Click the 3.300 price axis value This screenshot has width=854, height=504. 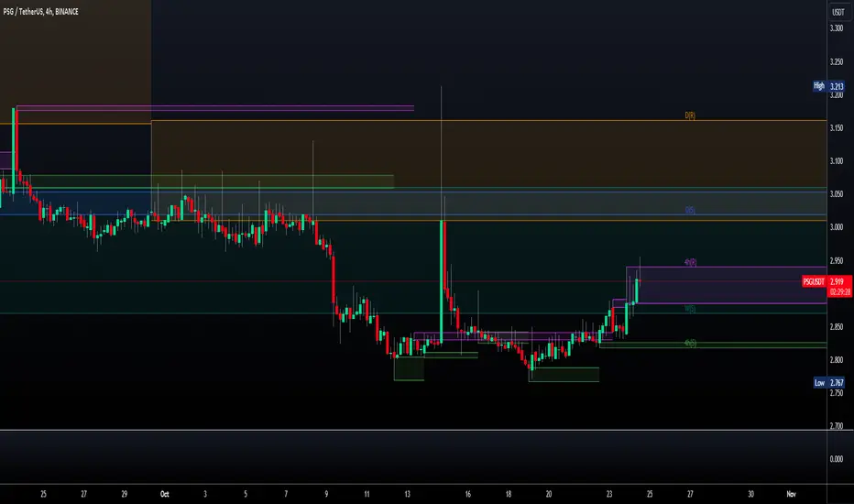pyautogui.click(x=837, y=28)
